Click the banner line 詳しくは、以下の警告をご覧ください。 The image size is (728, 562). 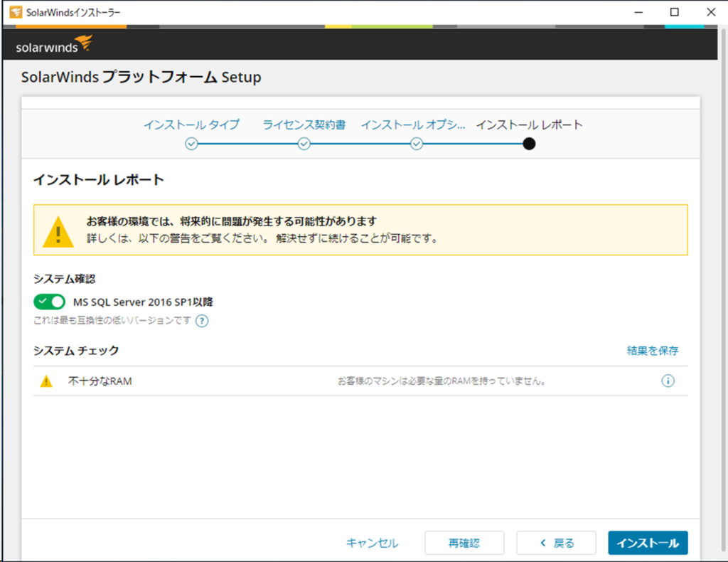[178, 239]
